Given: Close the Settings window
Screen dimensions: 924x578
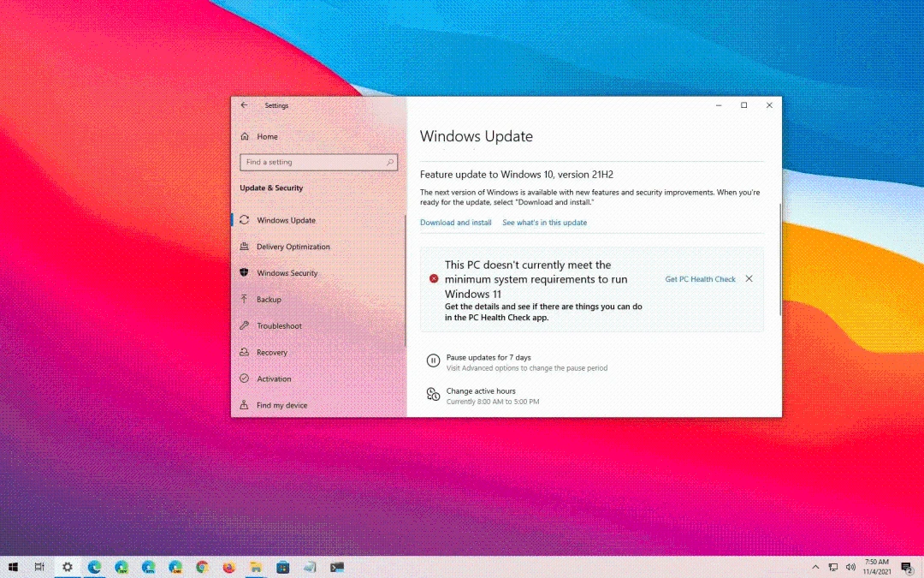Looking at the screenshot, I should coord(769,105).
